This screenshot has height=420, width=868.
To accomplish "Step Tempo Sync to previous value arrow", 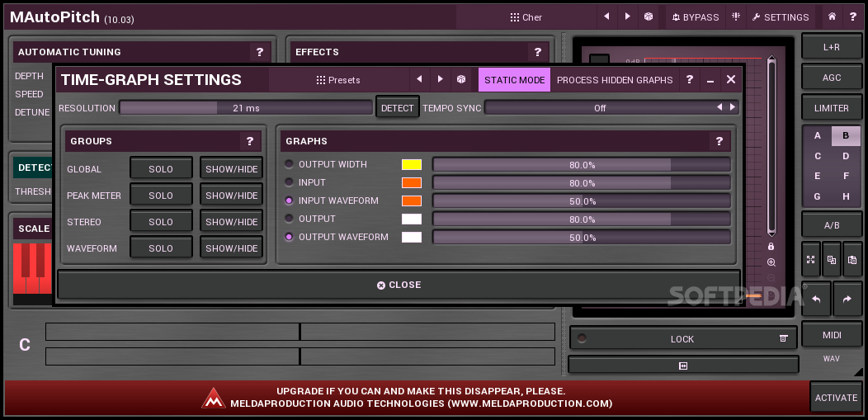I will [719, 107].
